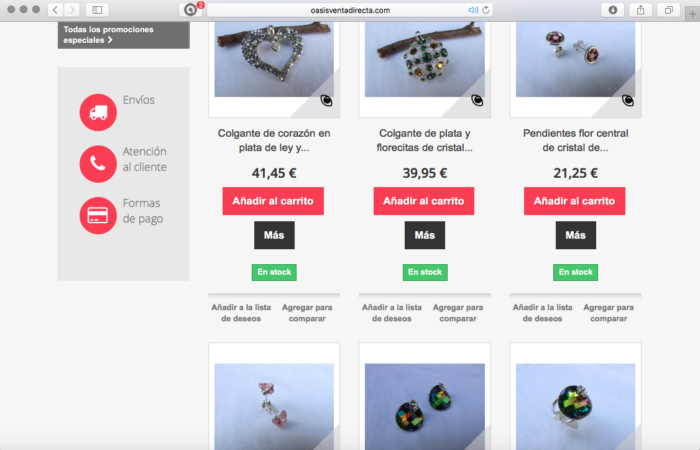
Task: Mute tab audio speaker icon
Action: pos(473,10)
